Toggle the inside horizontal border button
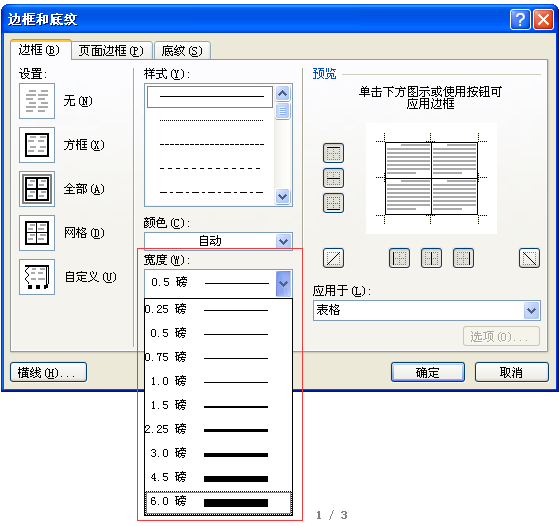This screenshot has width=559, height=526. click(x=333, y=178)
